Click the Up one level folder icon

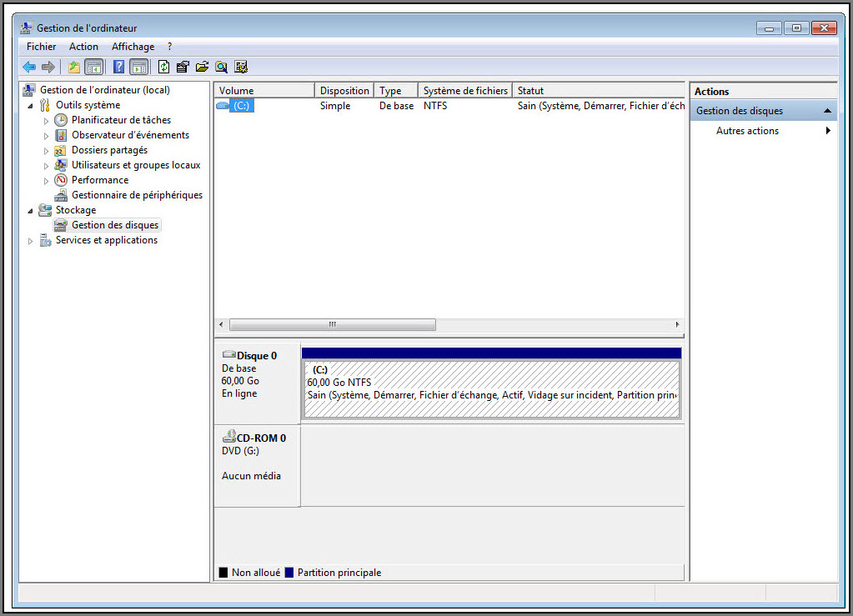coord(74,68)
